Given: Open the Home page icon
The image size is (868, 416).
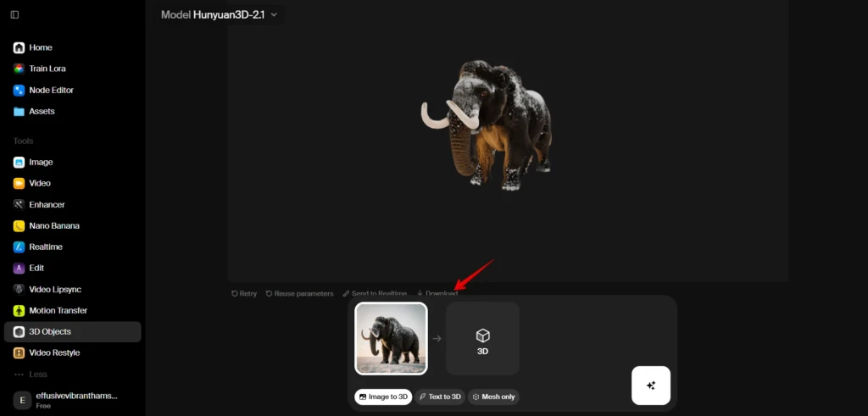Looking at the screenshot, I should [x=19, y=47].
